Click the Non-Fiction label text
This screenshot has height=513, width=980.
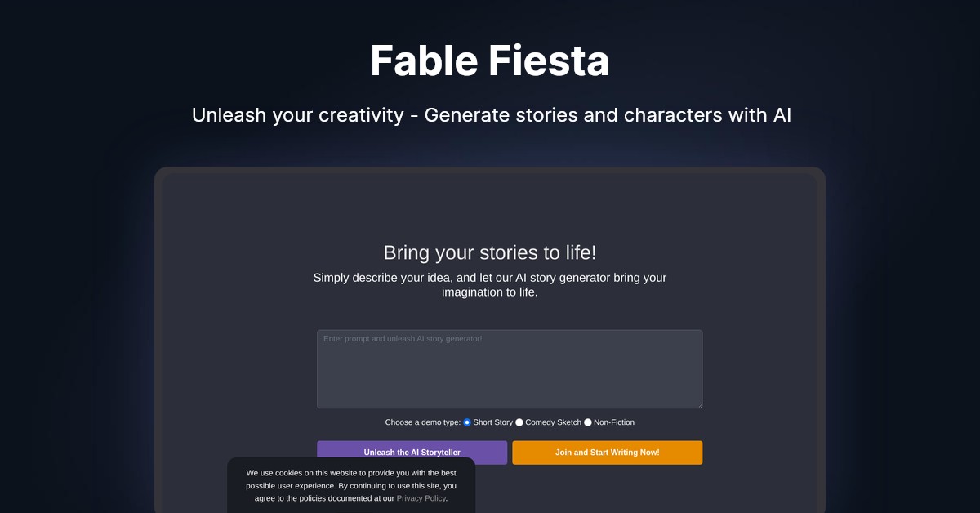click(614, 422)
